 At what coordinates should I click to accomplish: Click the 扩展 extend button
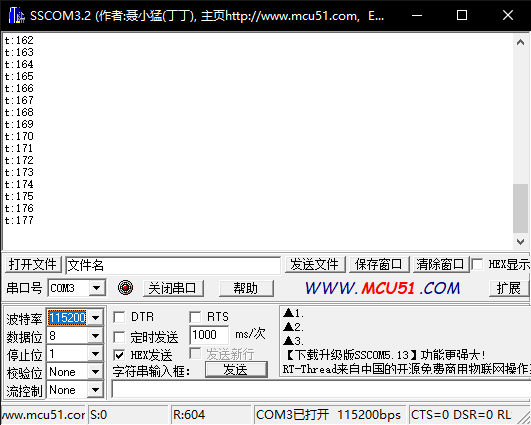(x=509, y=288)
